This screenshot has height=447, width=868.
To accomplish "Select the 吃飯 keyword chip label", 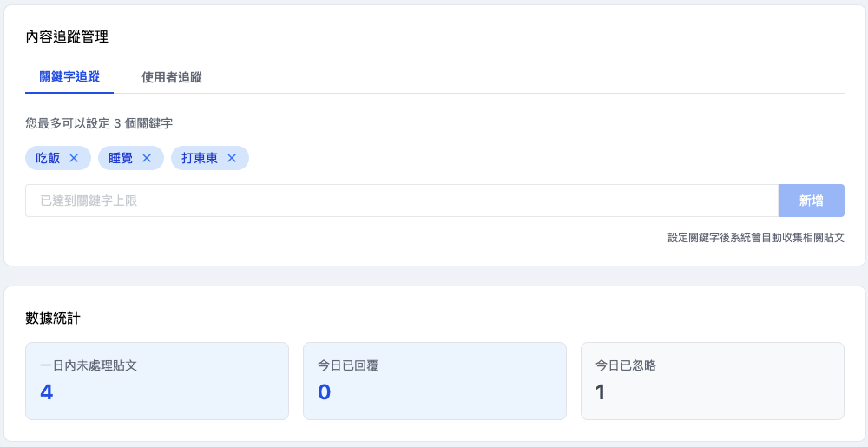I will [48, 158].
